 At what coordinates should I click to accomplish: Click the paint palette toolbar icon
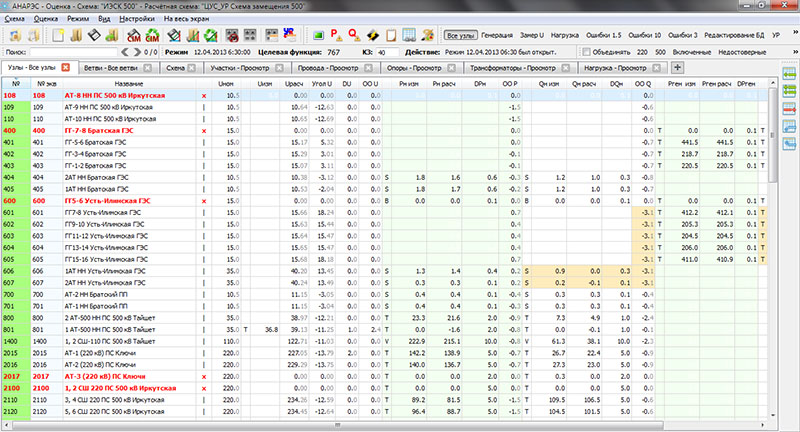(428, 35)
